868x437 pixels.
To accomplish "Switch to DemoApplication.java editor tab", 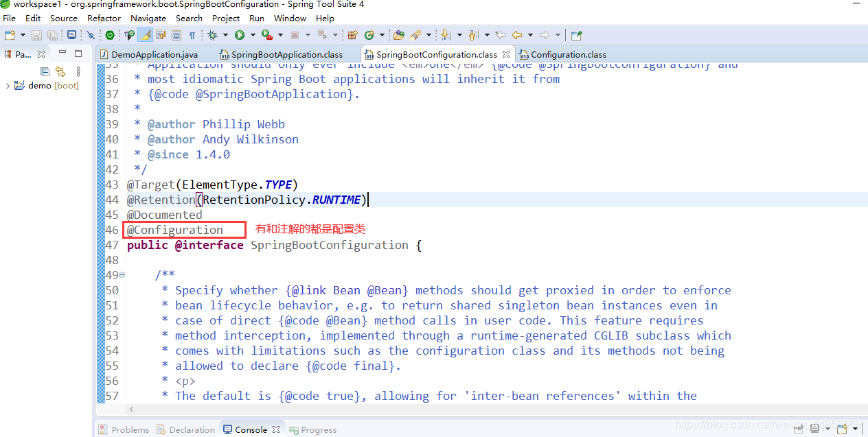I will pos(149,54).
